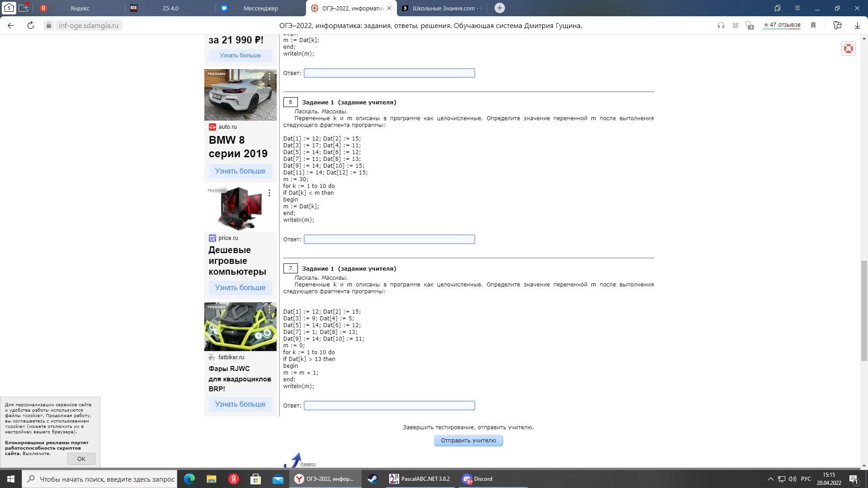Viewport: 868px width, 488px height.
Task: Click the browser reload page icon
Action: [31, 25]
